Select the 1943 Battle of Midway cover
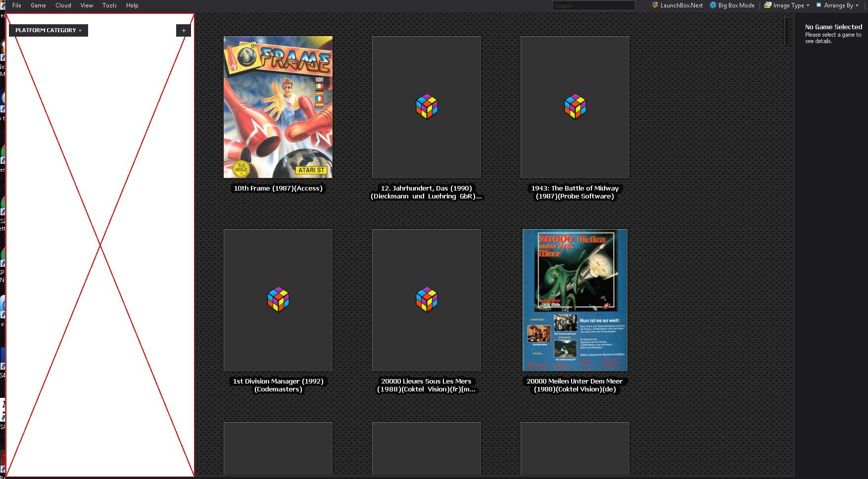This screenshot has height=479, width=868. [x=575, y=107]
